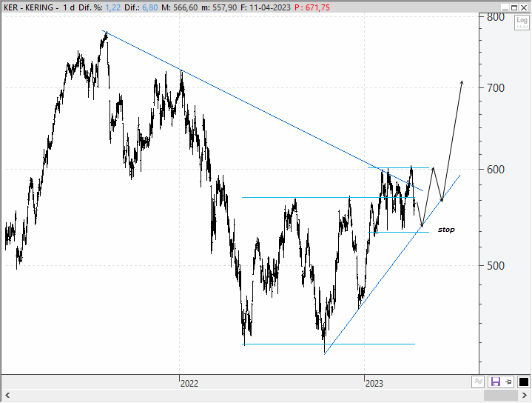Click the Dif. % value 1,22
Image resolution: width=532 pixels, height=403 pixels.
113,7
